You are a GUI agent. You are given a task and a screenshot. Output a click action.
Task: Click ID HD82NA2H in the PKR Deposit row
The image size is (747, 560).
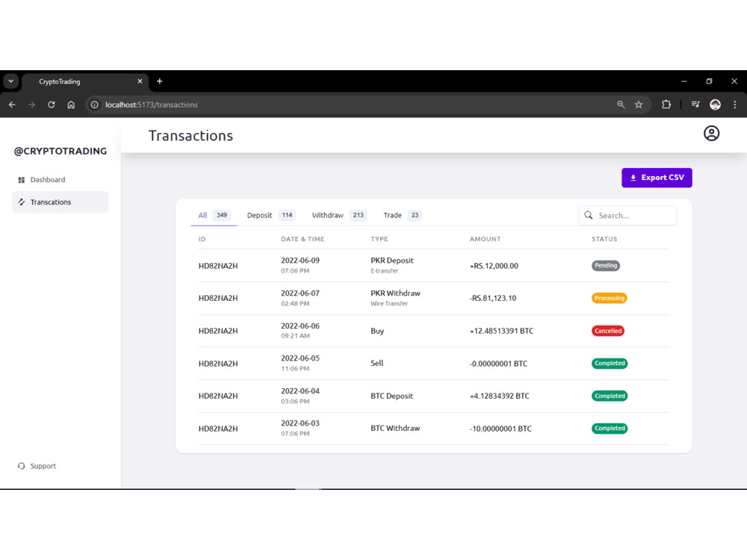coord(218,266)
